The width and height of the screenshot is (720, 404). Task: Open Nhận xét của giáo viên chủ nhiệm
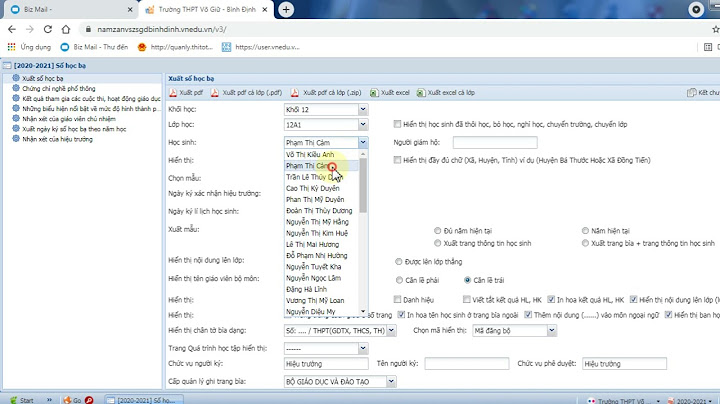coord(69,119)
